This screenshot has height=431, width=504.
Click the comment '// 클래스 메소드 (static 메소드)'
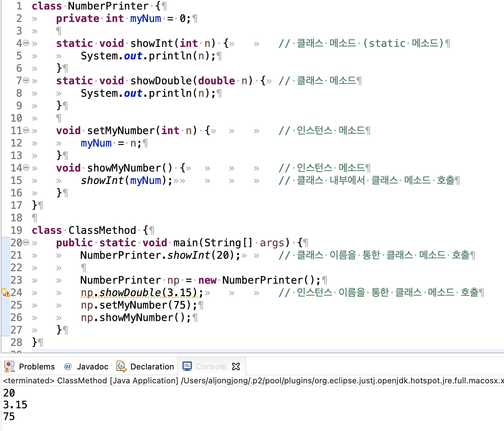coord(362,43)
